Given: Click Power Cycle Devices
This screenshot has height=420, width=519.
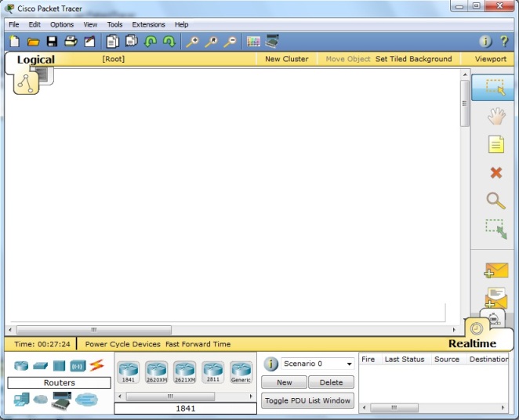Looking at the screenshot, I should pos(122,344).
